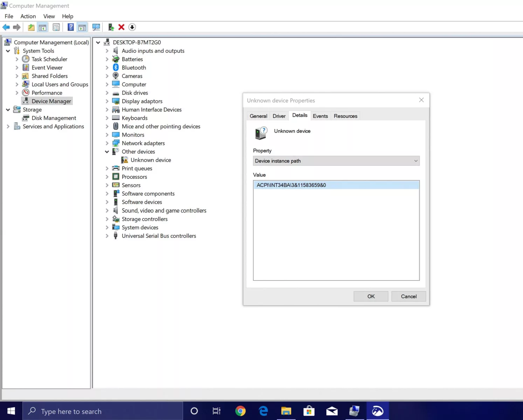The height and width of the screenshot is (420, 523).
Task: Switch to the Driver tab
Action: tap(278, 116)
